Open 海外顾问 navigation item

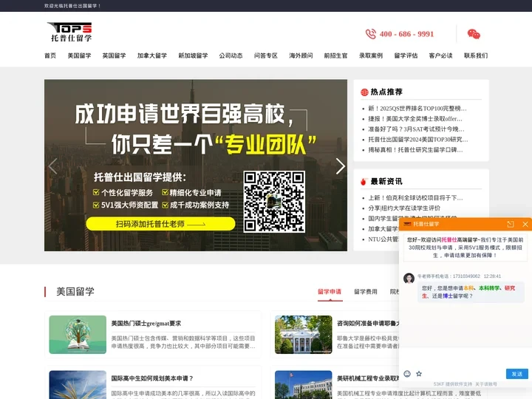301,55
